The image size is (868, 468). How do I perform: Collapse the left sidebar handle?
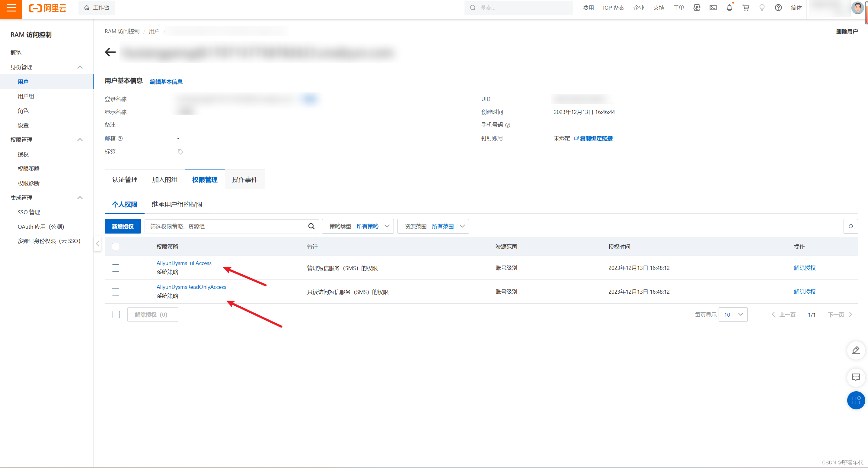click(97, 243)
